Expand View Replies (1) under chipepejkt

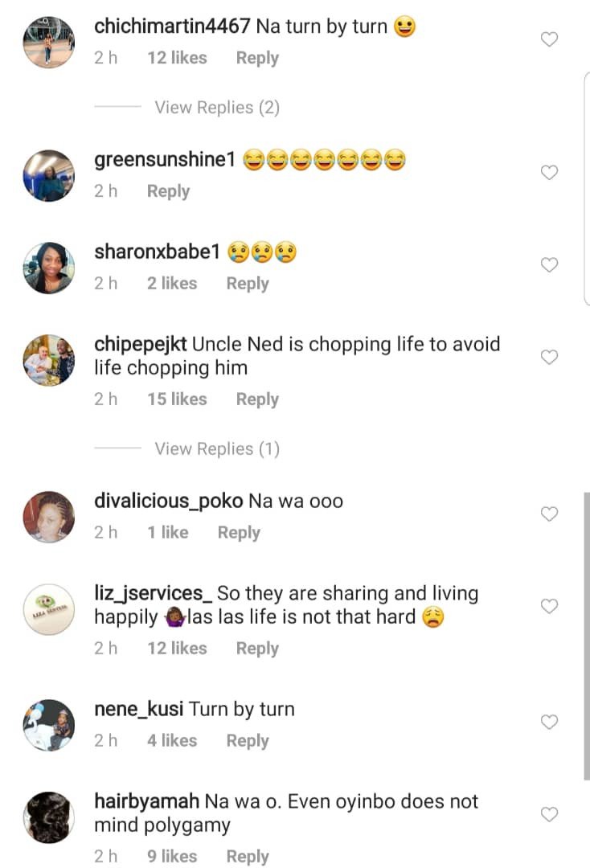click(x=217, y=448)
